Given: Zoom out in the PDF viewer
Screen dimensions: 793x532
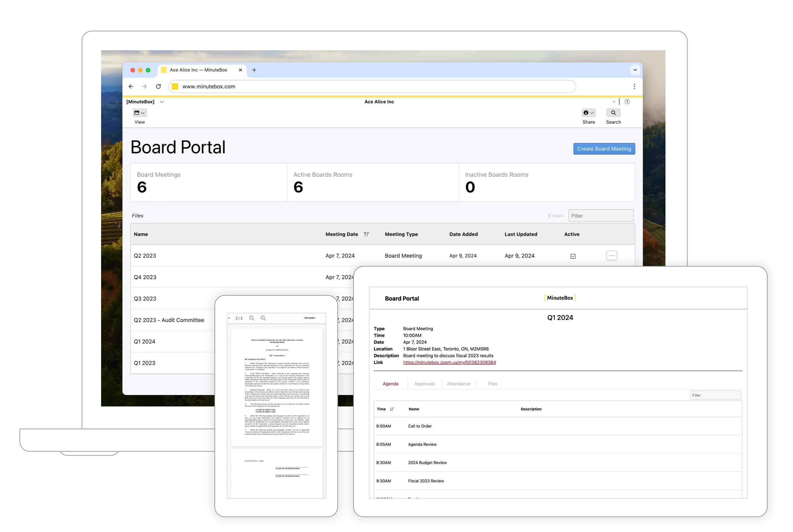Looking at the screenshot, I should tap(252, 318).
